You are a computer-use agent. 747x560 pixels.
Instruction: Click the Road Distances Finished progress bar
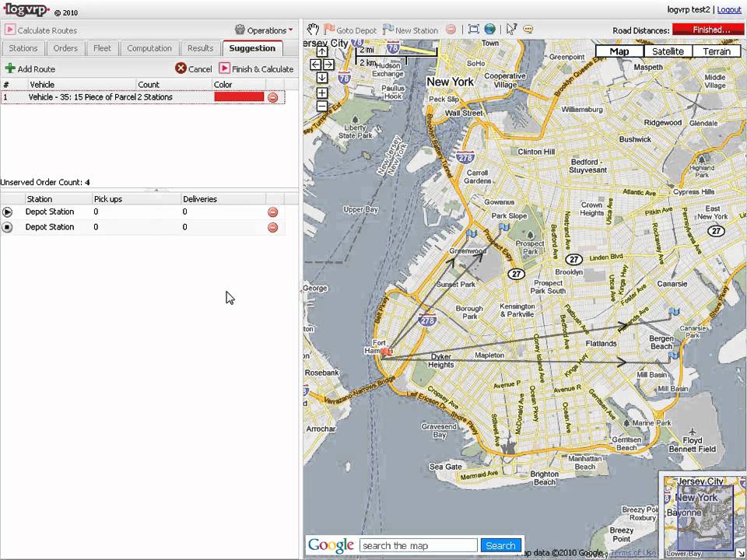click(x=708, y=30)
